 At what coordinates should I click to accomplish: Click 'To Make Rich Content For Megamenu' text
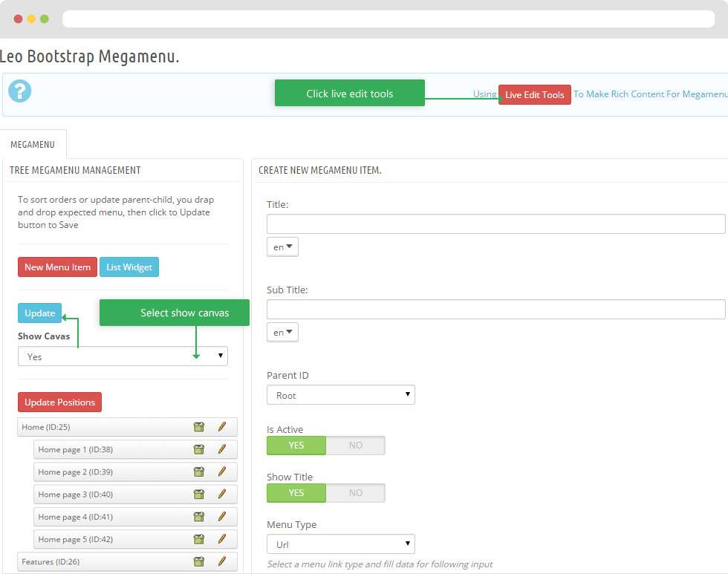(651, 94)
